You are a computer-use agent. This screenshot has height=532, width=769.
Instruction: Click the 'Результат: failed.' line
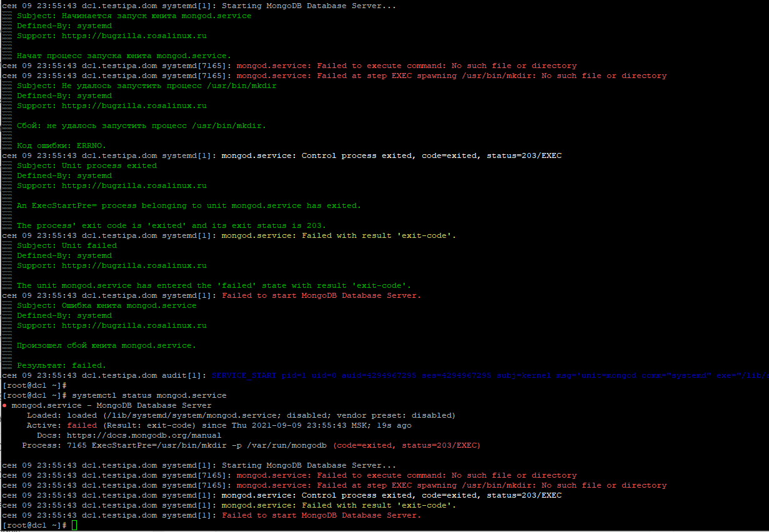click(61, 365)
